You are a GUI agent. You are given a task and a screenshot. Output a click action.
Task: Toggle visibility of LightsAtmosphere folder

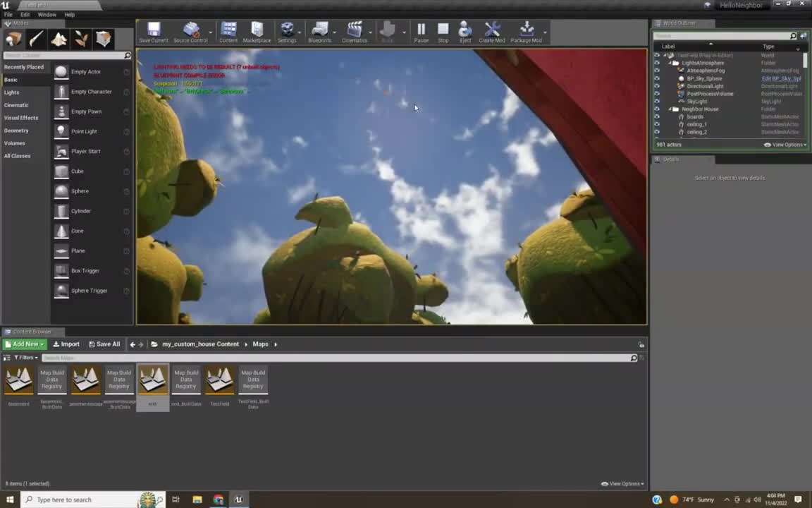[x=657, y=63]
